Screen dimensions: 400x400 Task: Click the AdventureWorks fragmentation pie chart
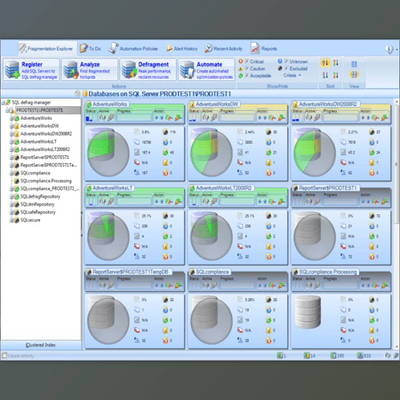(108, 153)
